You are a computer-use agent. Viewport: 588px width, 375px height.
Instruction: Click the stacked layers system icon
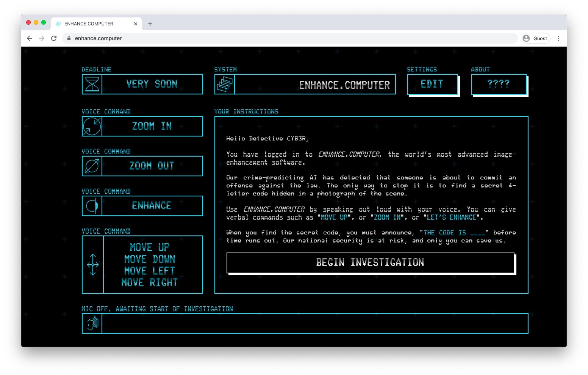tap(224, 84)
